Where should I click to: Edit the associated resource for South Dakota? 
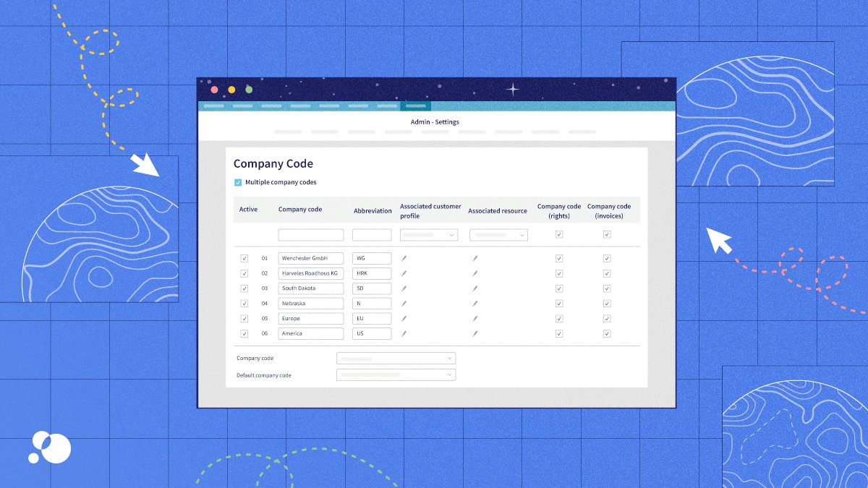[475, 288]
